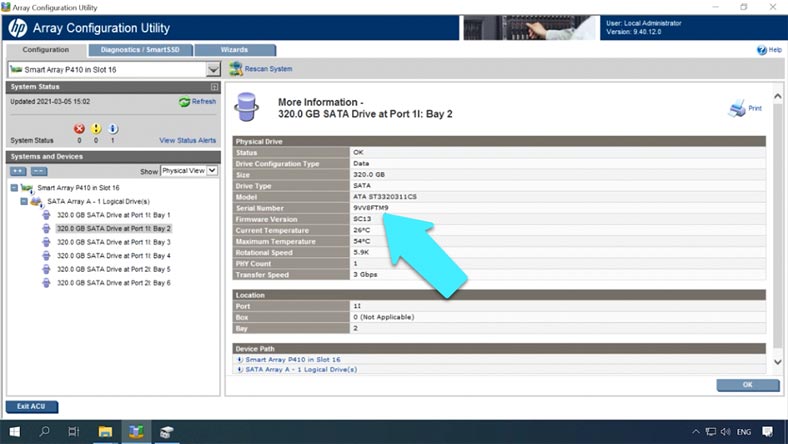788x444 pixels.
Task: Switch to Diagnostics / SmartSSD tab
Action: click(140, 50)
